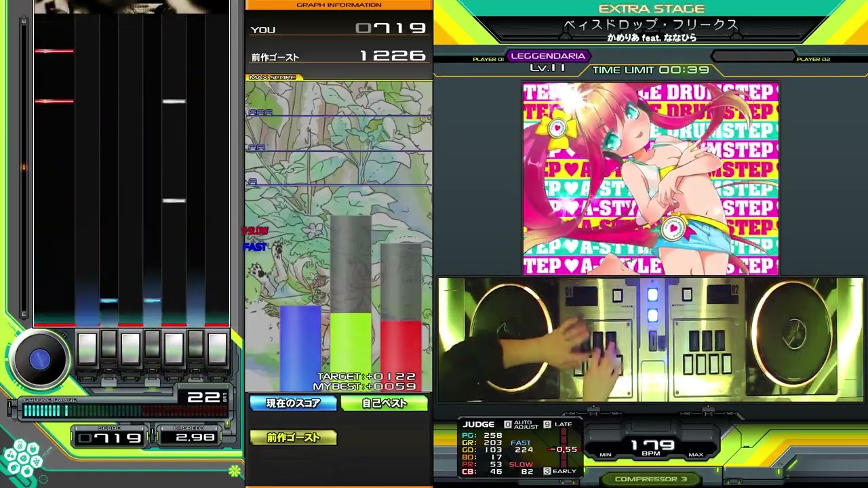Click the blue note in lane two
The width and height of the screenshot is (868, 488).
pos(108,300)
